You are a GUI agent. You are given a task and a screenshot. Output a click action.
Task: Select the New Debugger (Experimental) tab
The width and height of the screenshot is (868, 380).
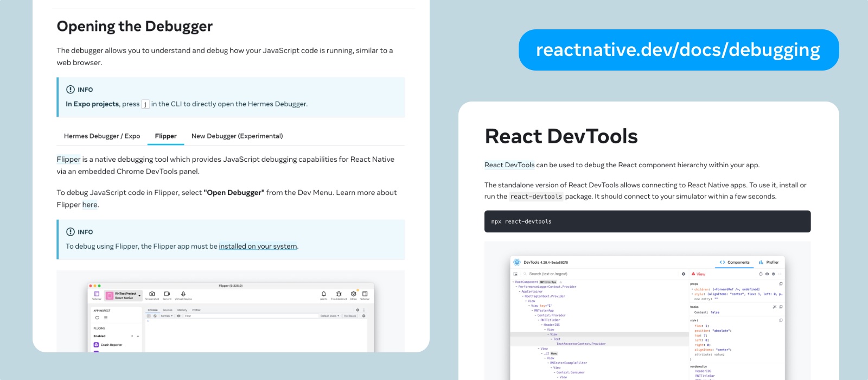click(x=237, y=136)
